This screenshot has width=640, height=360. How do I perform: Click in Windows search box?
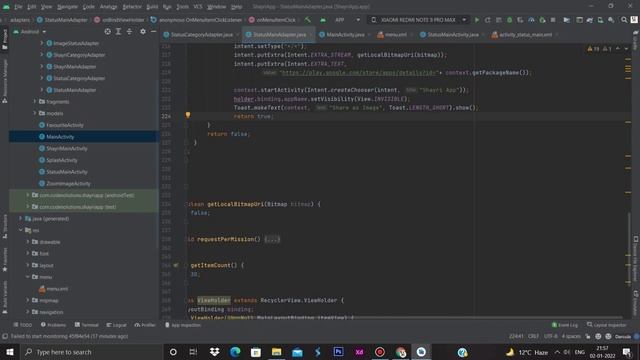click(91, 352)
